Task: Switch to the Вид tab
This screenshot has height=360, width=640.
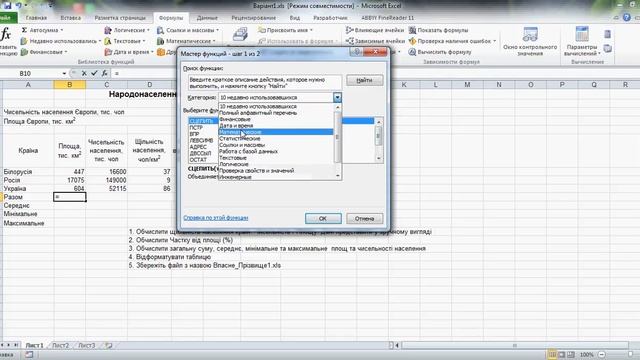Action: [294, 18]
